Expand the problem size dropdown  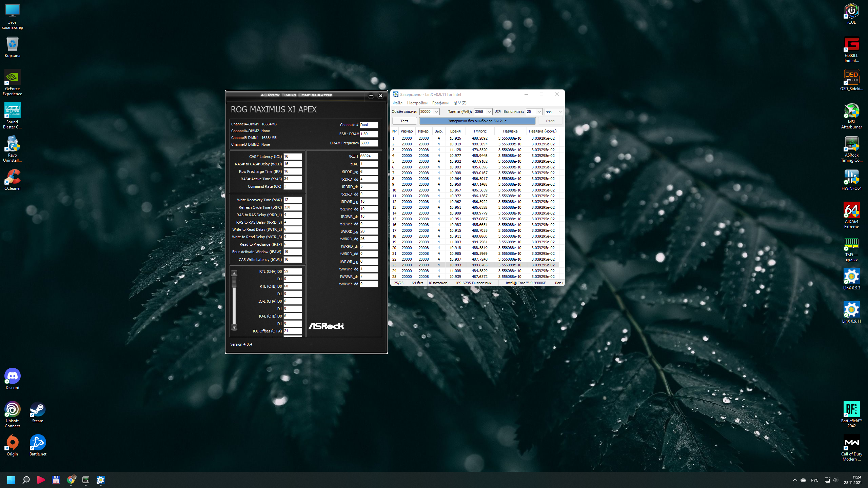coord(437,112)
